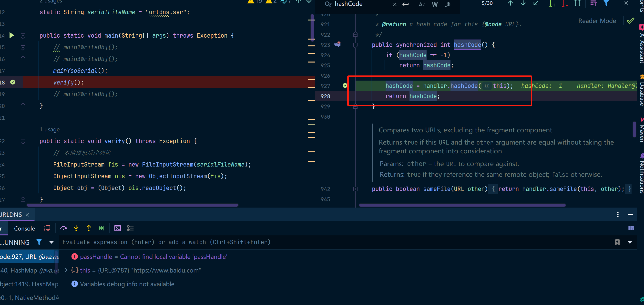Unselect the last occurrence
Viewport: 644px width, 305px height.
[564, 3]
